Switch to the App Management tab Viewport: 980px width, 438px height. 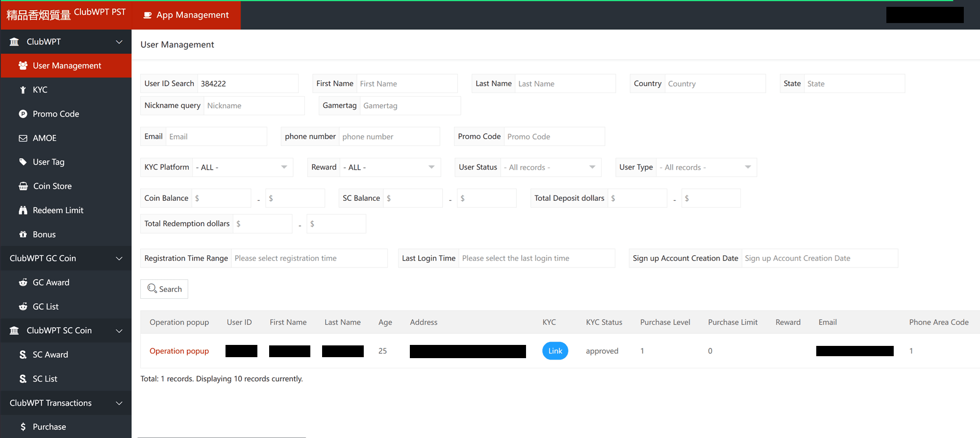(x=186, y=15)
